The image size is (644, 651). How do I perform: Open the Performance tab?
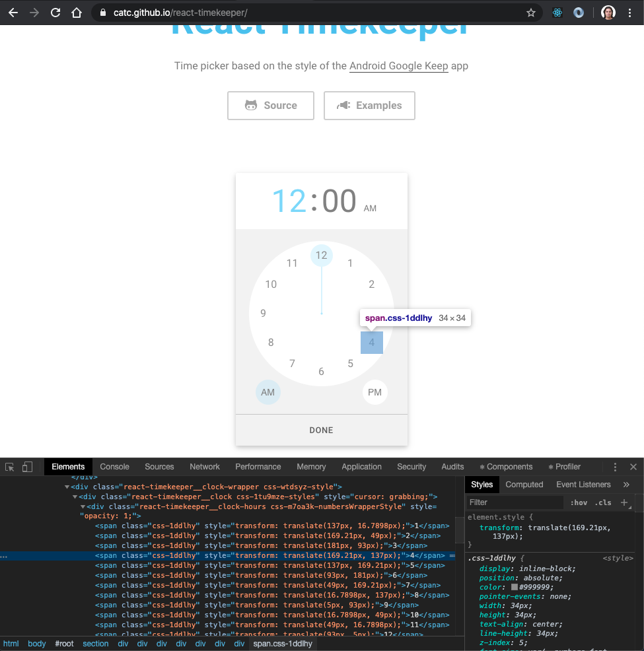pyautogui.click(x=258, y=467)
